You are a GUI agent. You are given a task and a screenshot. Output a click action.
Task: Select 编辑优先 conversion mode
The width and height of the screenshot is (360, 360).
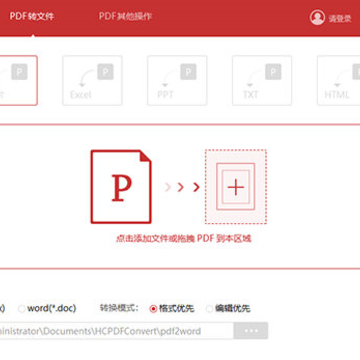click(210, 309)
